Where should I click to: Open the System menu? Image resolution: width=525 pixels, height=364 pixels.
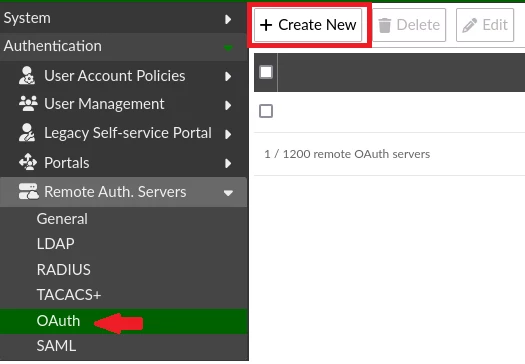123,18
